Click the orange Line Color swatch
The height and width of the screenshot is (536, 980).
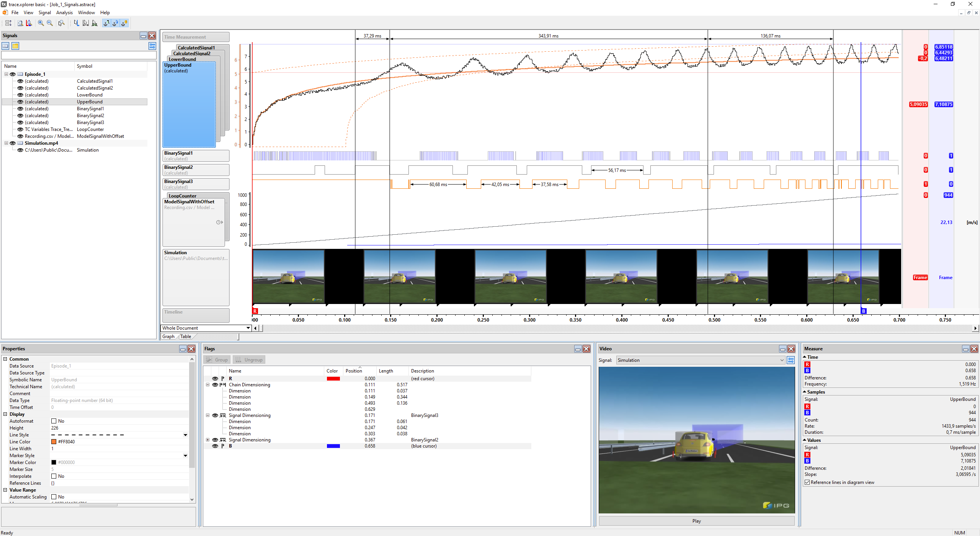coord(54,442)
